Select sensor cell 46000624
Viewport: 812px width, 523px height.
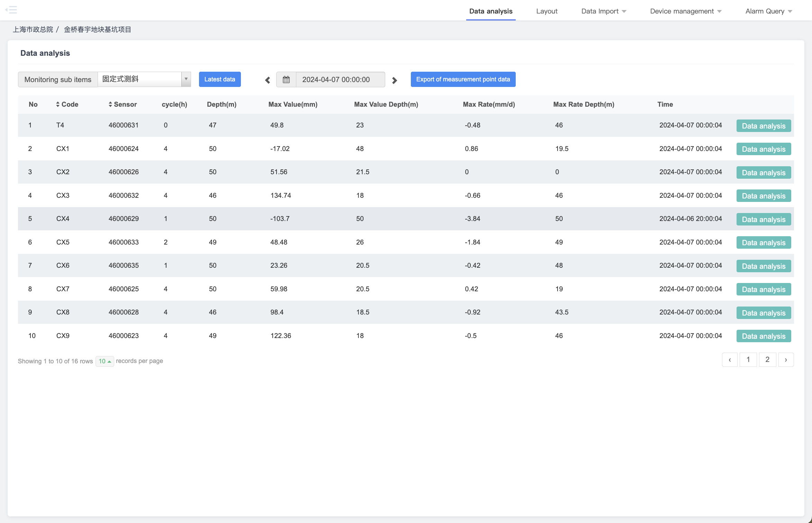click(124, 149)
